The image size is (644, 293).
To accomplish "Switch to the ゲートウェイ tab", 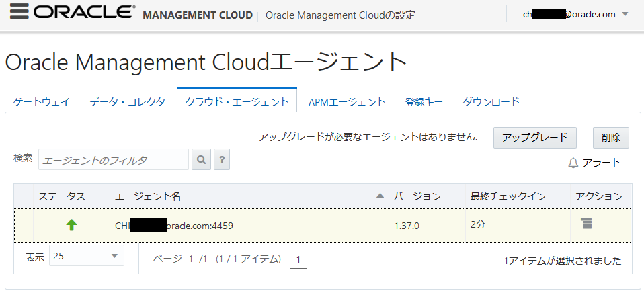I will coord(42,101).
